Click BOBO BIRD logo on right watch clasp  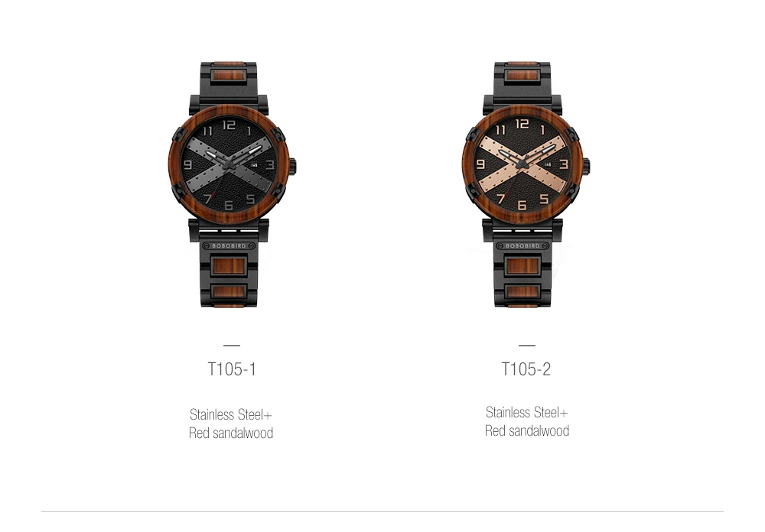[x=523, y=246]
